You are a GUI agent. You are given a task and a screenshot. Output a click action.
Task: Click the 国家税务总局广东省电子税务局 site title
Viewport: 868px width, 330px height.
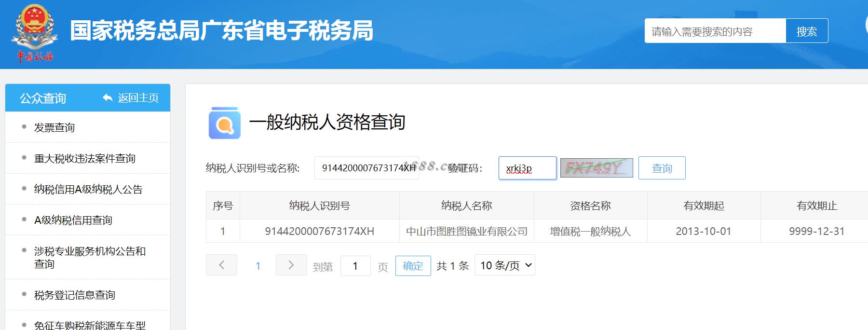(x=222, y=30)
